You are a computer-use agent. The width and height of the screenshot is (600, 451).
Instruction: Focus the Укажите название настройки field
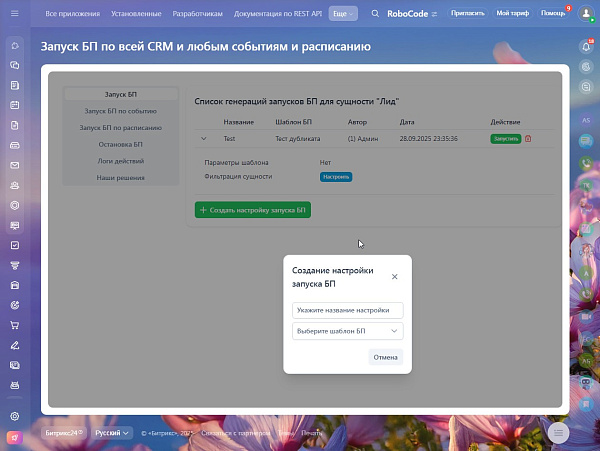(x=347, y=310)
